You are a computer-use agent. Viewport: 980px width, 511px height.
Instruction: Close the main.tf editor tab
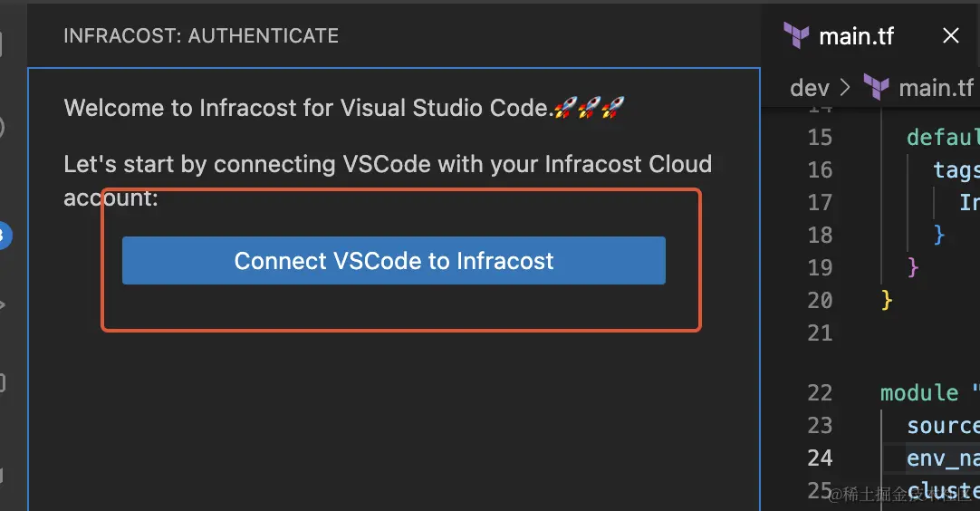point(951,35)
